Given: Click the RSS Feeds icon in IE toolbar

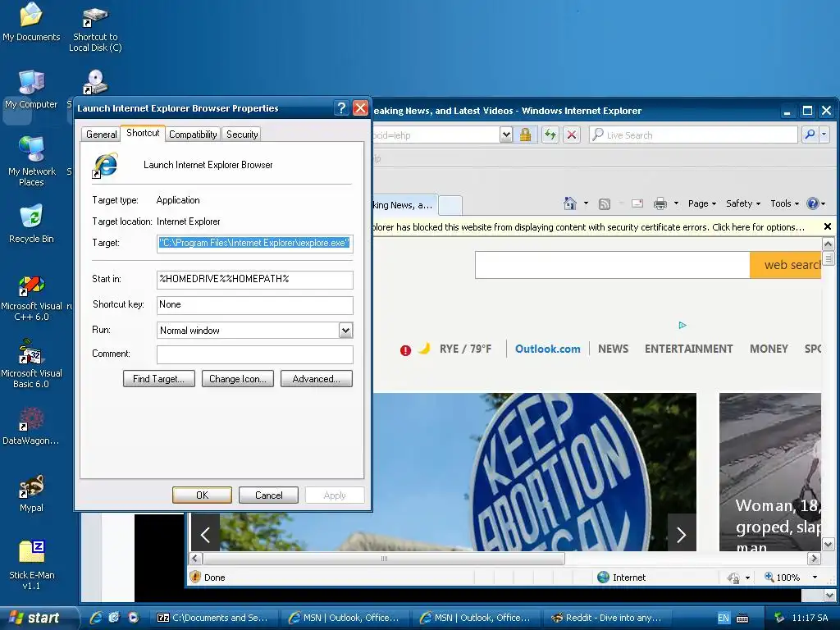Looking at the screenshot, I should (x=605, y=203).
